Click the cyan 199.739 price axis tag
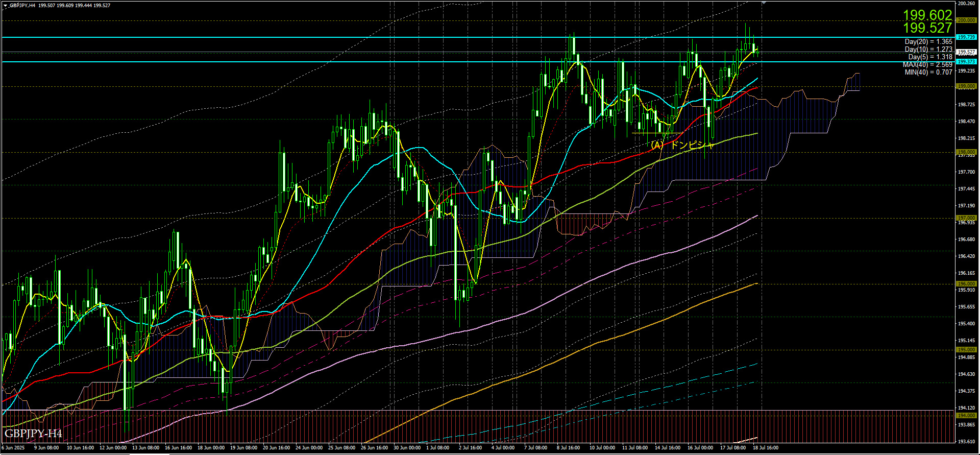Image resolution: width=980 pixels, height=455 pixels. 966,37
